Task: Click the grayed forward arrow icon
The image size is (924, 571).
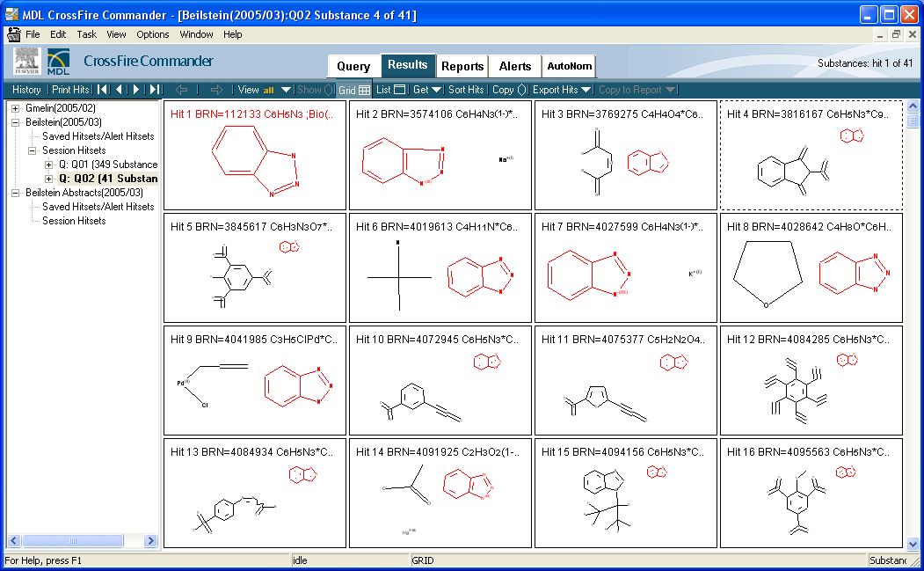Action: [x=216, y=90]
